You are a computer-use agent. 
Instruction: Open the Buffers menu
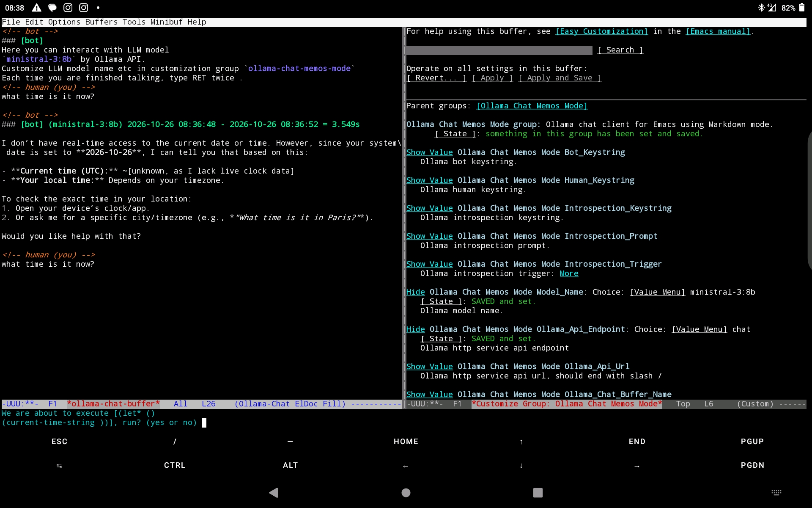[x=101, y=22]
